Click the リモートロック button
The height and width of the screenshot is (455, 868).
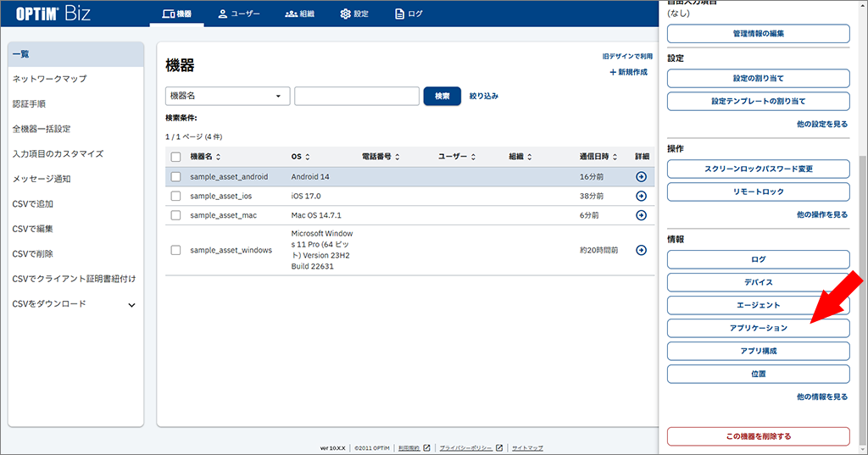coord(759,191)
